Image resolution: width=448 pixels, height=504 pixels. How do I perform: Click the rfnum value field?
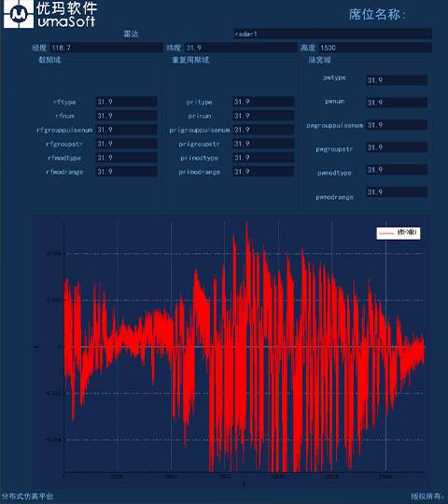127,116
